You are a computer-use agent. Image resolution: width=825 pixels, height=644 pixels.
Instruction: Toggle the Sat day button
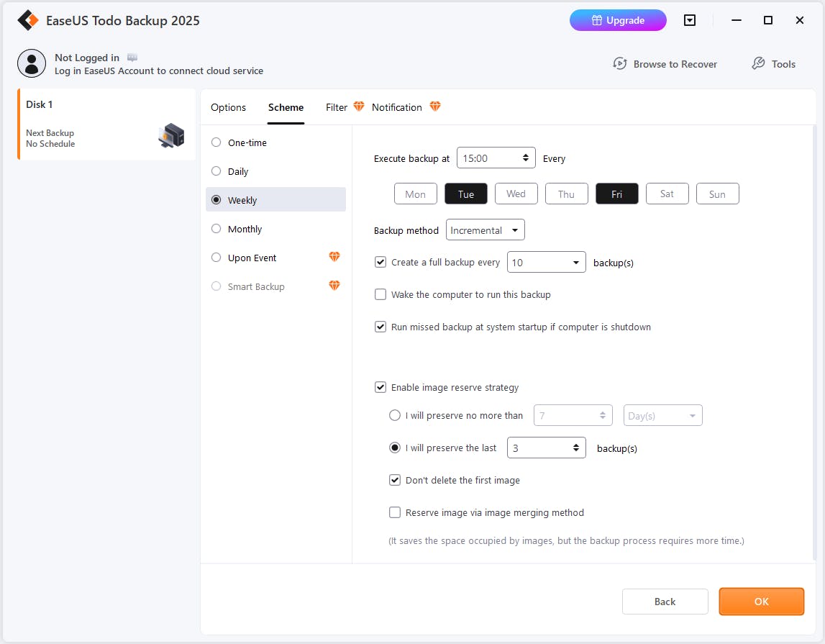(667, 194)
